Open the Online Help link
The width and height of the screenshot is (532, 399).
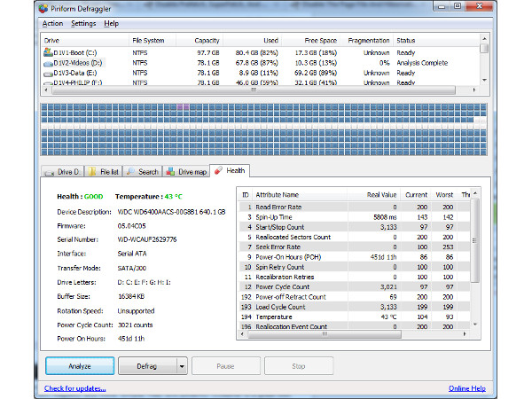(x=467, y=388)
